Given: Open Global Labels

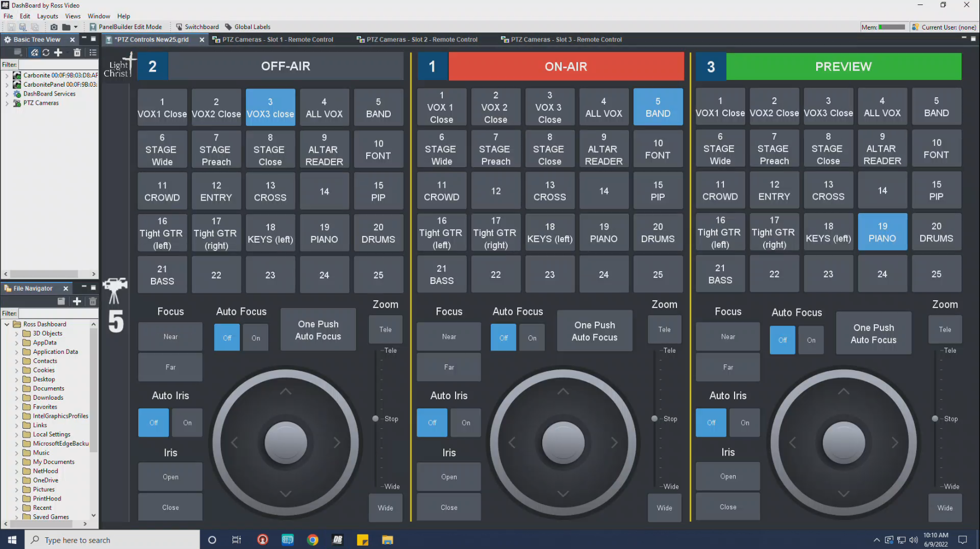Looking at the screenshot, I should [248, 27].
